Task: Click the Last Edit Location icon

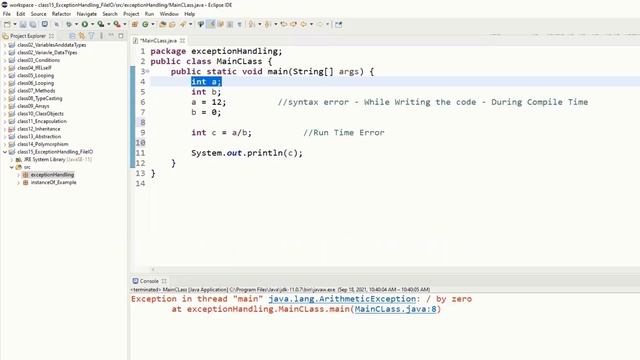Action: [x=283, y=24]
